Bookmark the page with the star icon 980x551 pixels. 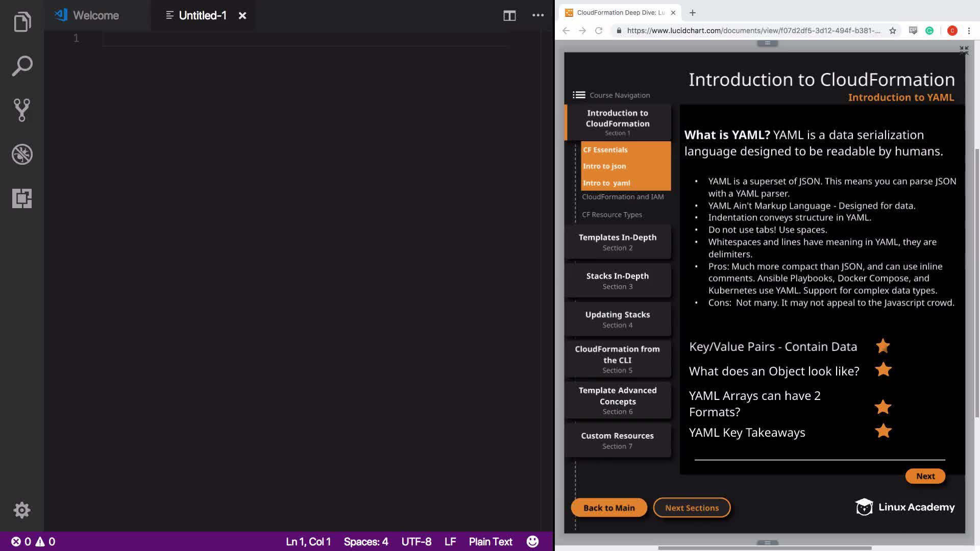[x=892, y=31]
